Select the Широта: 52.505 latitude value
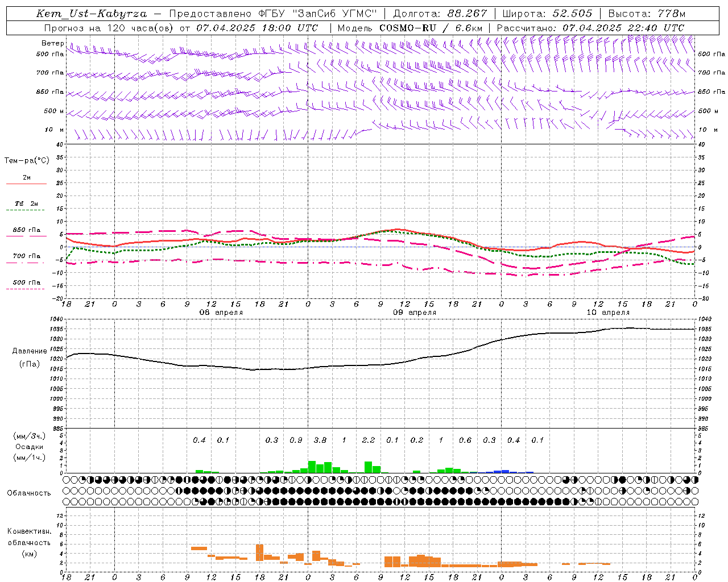 pyautogui.click(x=548, y=14)
